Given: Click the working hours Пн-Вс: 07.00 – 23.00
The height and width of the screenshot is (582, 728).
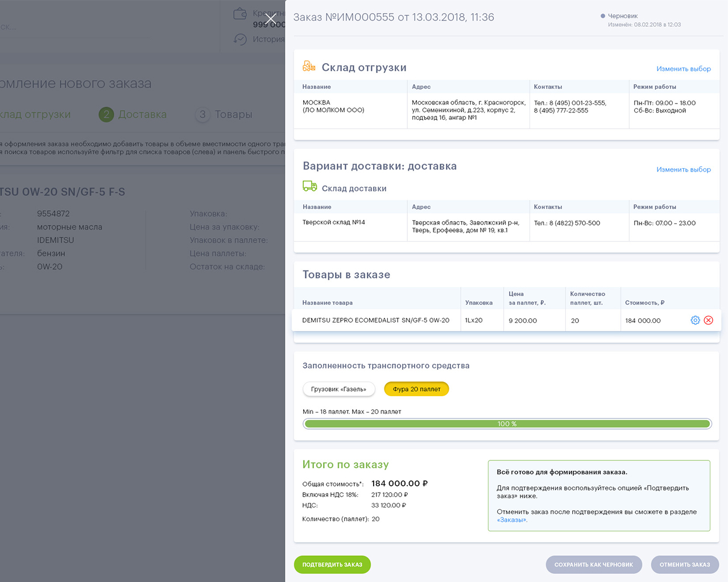Looking at the screenshot, I should click(x=664, y=223).
